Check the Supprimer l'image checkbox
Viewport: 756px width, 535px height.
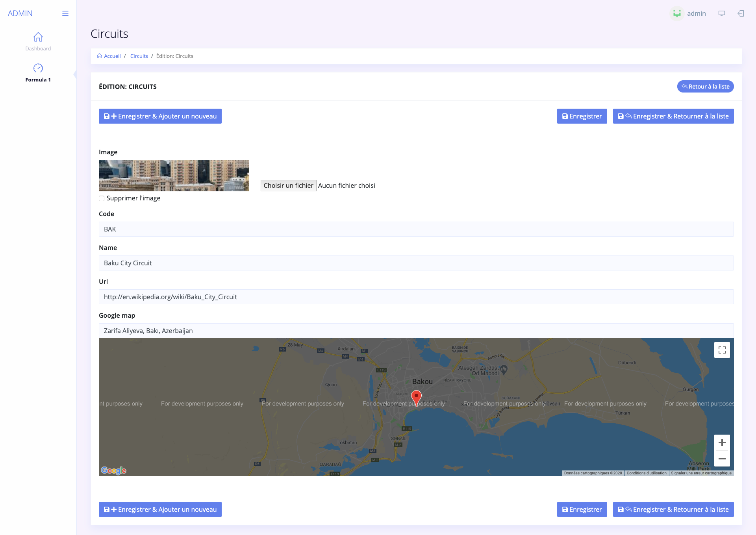click(x=102, y=198)
